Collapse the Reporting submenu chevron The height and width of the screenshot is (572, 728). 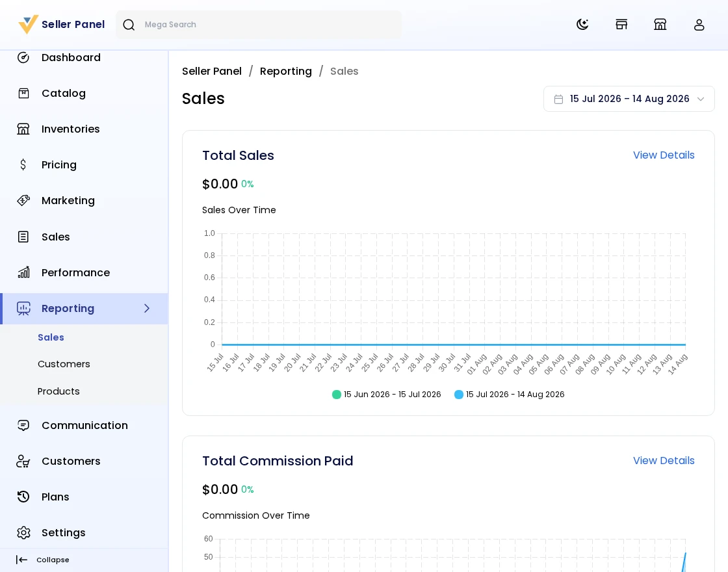147,308
